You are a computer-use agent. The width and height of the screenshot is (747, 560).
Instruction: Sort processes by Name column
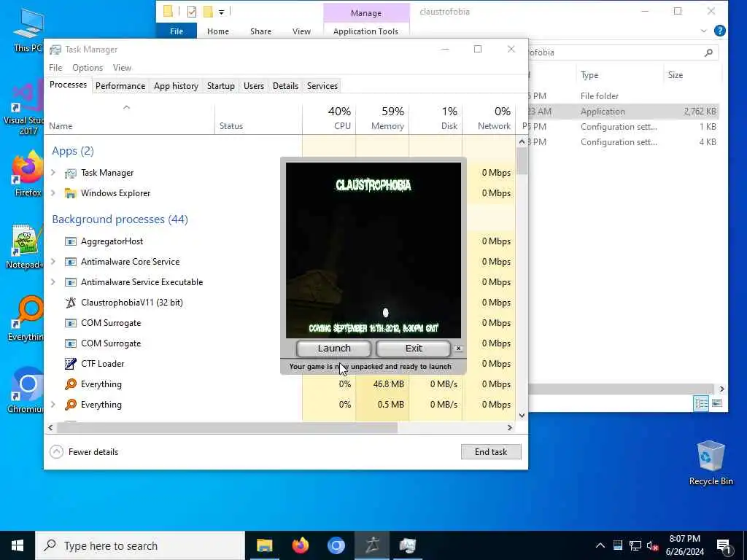[129, 118]
